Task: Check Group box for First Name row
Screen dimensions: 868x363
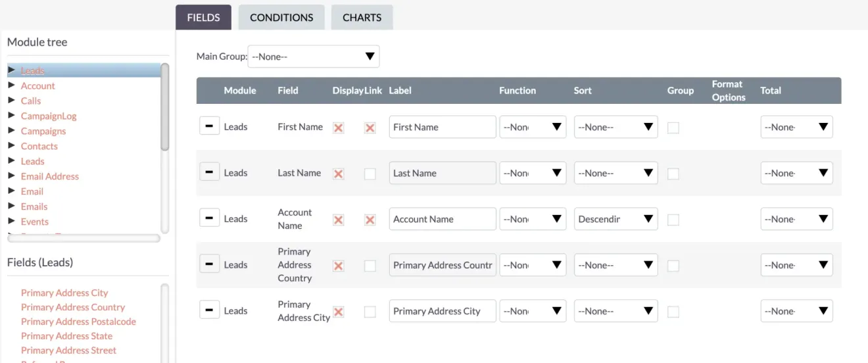Action: [x=673, y=128]
